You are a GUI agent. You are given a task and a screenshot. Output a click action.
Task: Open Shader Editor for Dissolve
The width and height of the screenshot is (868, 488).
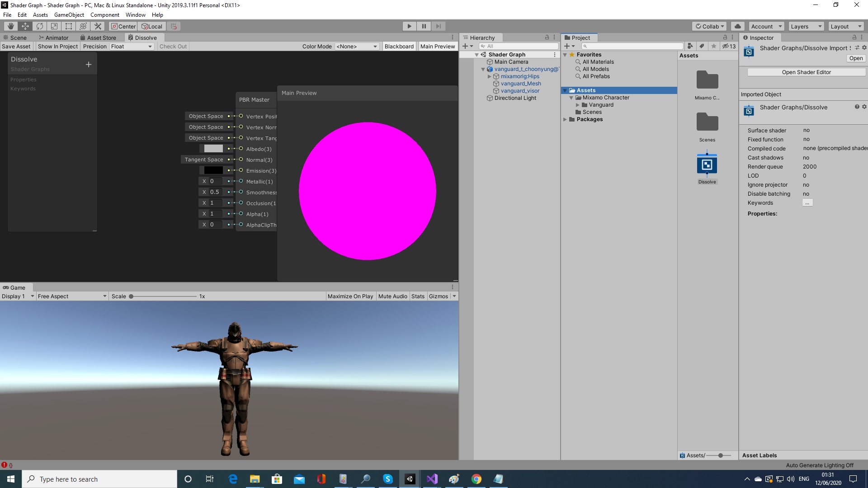pyautogui.click(x=806, y=71)
